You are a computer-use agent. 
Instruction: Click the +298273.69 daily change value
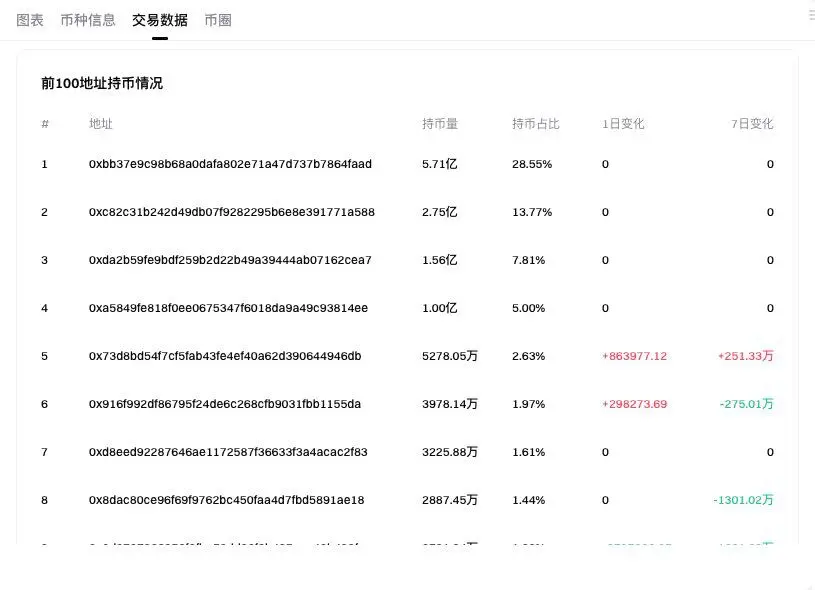point(634,404)
